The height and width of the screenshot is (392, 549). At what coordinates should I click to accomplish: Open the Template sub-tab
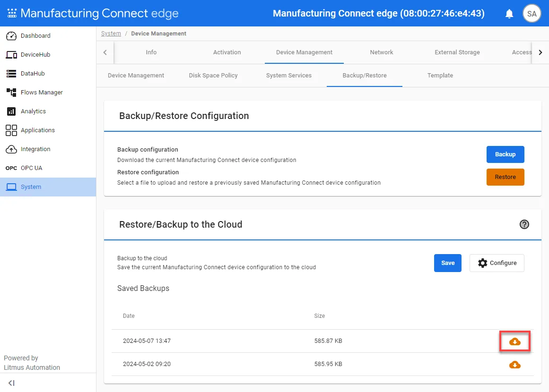440,75
